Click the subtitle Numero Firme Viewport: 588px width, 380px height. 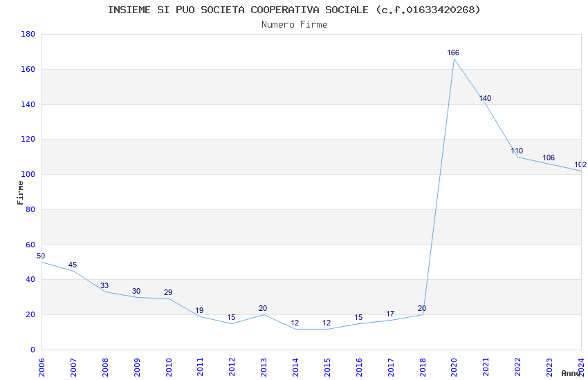click(295, 25)
